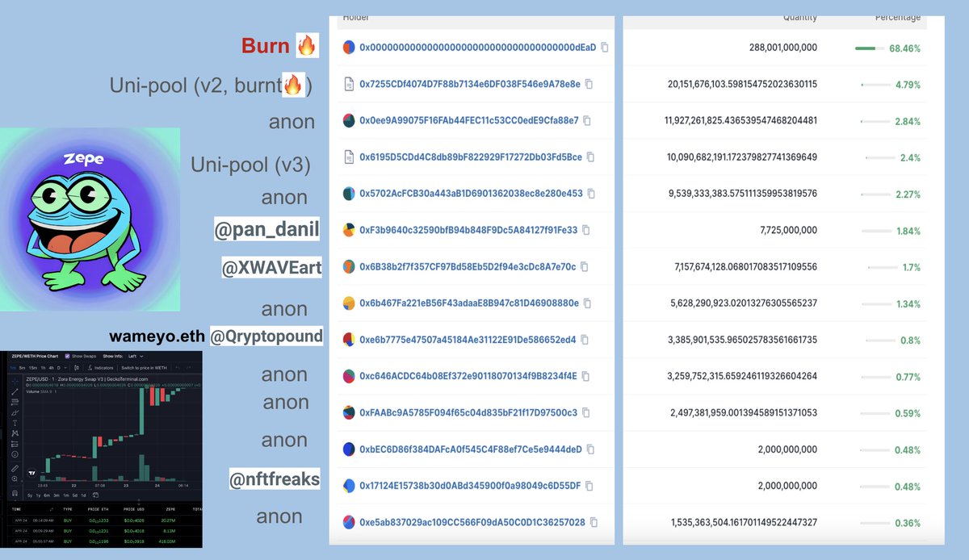The height and width of the screenshot is (560, 969).
Task: Click Switch to price in WETH
Action: 144,368
